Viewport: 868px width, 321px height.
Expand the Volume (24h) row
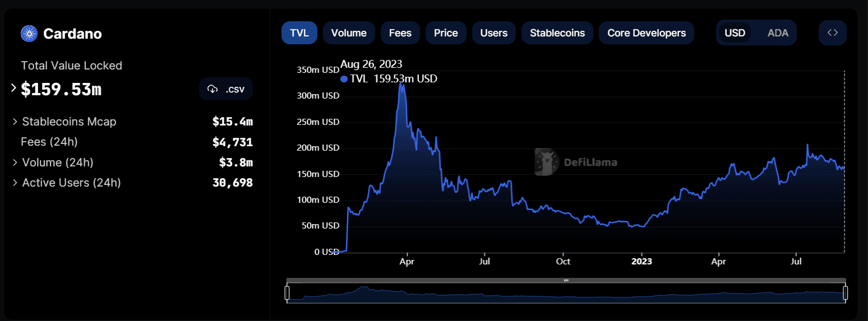pos(15,162)
